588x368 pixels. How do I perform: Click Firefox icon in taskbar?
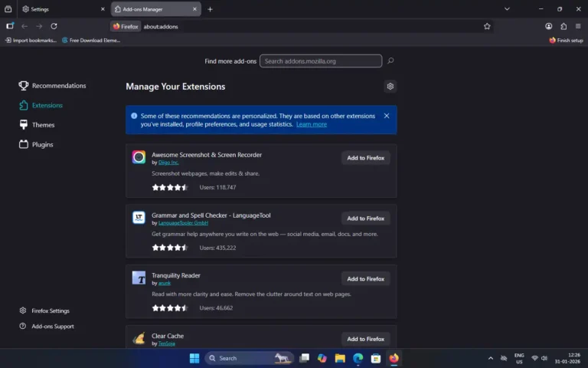click(394, 358)
